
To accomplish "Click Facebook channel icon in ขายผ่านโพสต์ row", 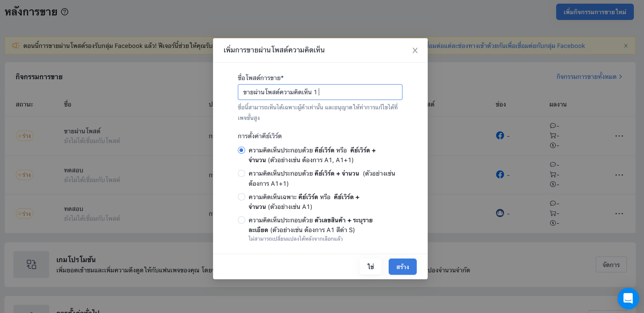I will [500, 135].
